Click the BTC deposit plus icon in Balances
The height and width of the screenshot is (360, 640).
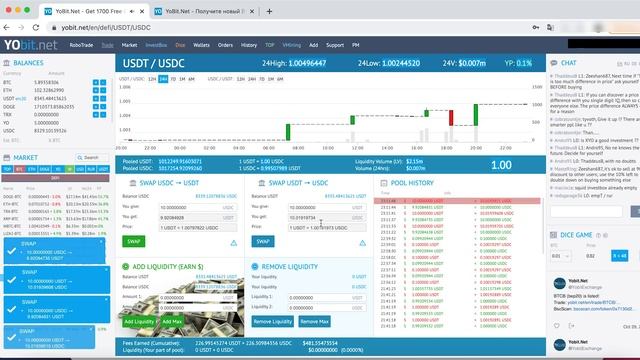(96, 82)
